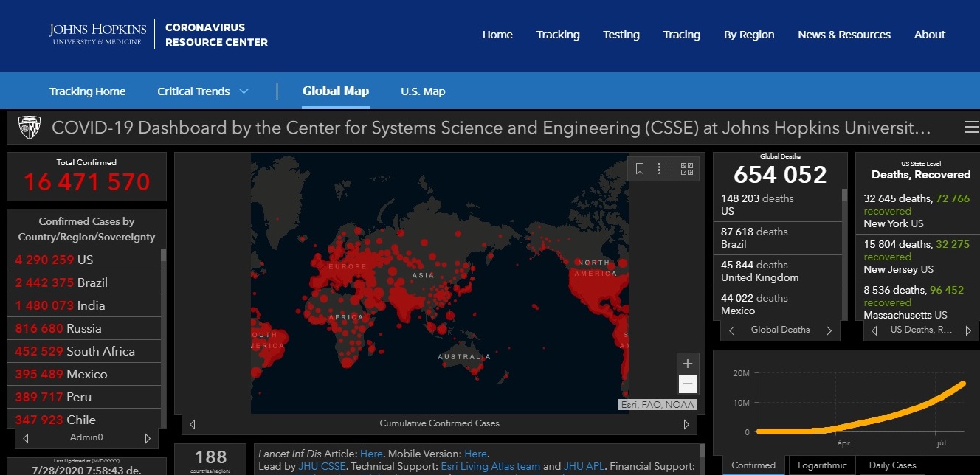Go to previous Admin0 list page

click(26, 438)
